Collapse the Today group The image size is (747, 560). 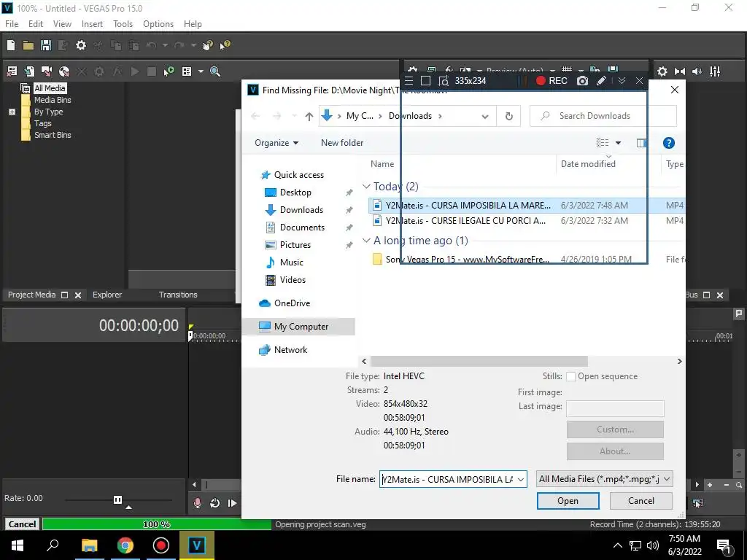pos(366,186)
